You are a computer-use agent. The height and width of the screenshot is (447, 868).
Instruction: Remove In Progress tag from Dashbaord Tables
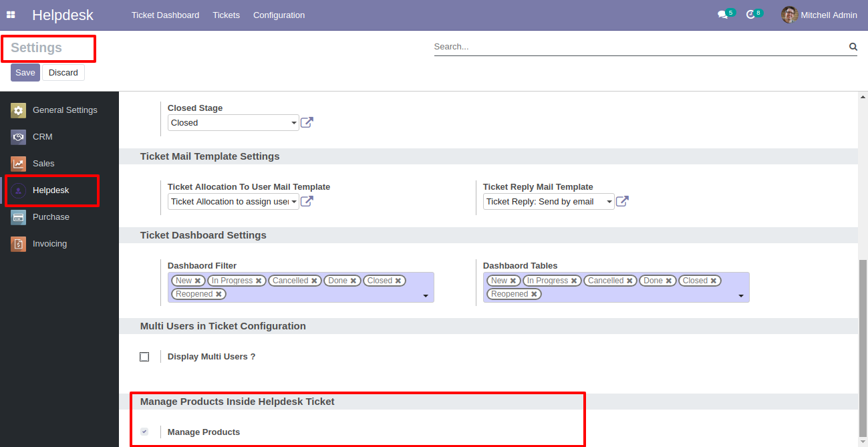[574, 281]
